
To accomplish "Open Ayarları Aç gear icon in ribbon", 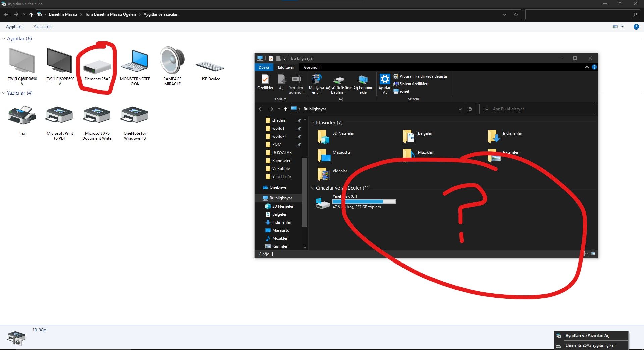I will (385, 84).
